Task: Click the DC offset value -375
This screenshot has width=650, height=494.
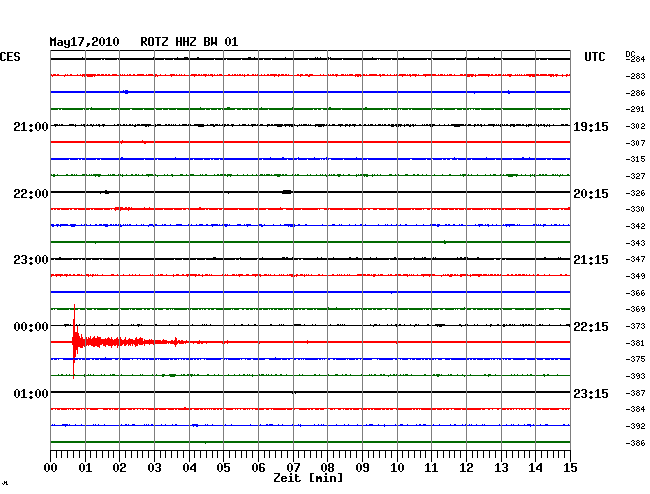Action: click(x=635, y=359)
